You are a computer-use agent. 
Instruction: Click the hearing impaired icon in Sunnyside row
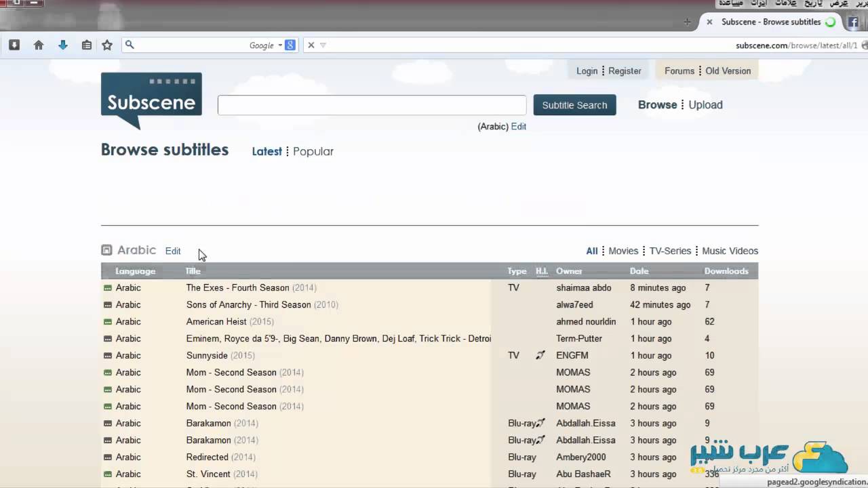540,355
